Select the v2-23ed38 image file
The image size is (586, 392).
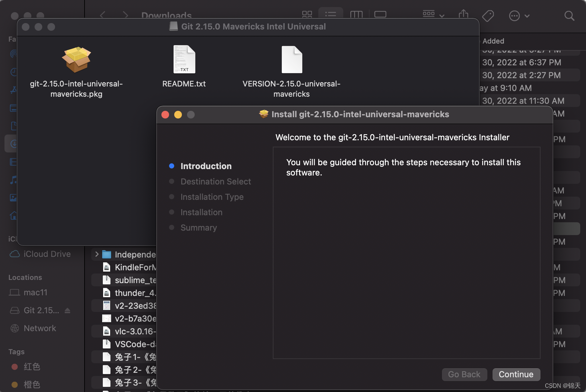(x=124, y=306)
